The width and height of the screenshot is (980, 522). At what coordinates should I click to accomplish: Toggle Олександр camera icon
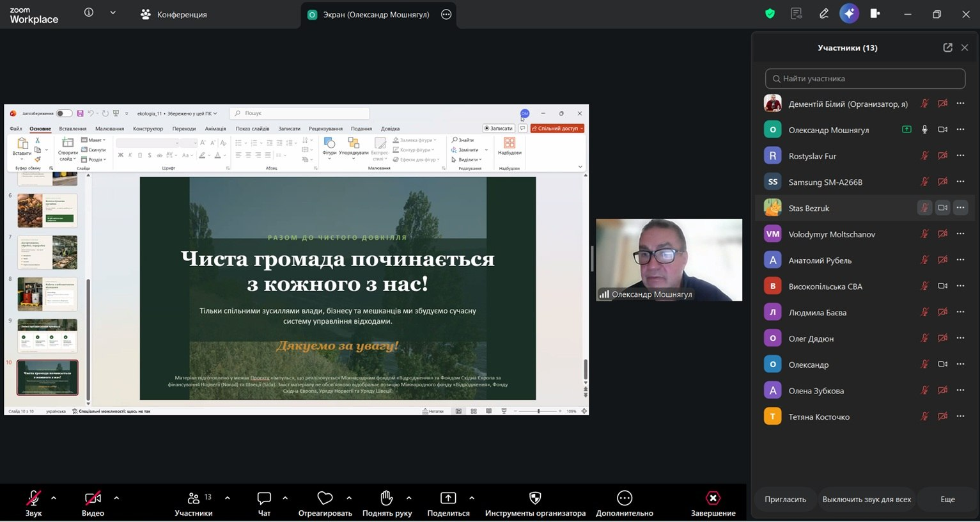coord(942,364)
